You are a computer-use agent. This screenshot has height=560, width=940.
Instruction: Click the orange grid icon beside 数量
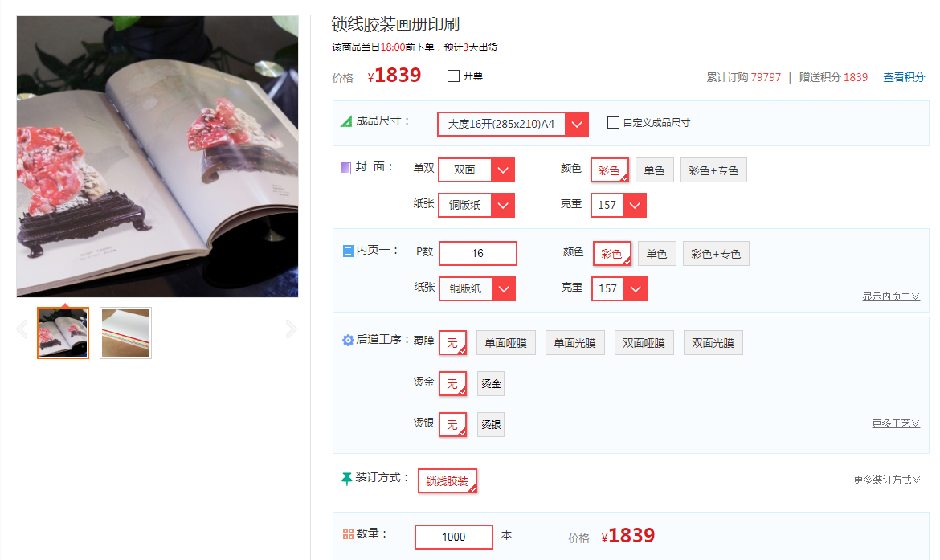pos(348,533)
